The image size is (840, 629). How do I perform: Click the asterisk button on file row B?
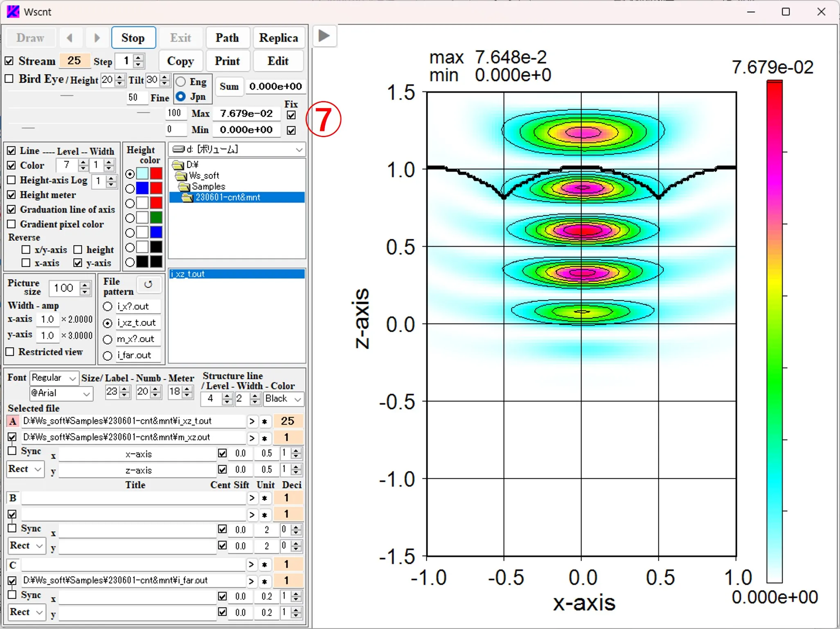point(265,498)
